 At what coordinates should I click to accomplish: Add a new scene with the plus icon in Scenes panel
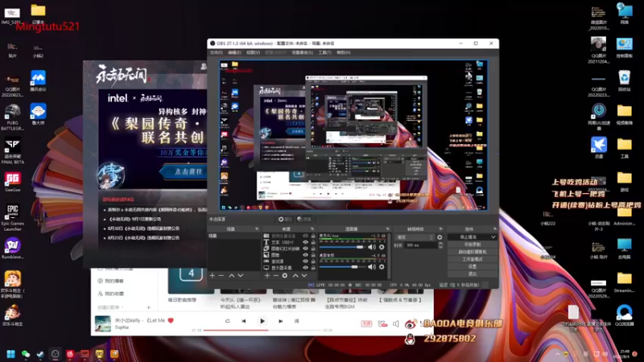tap(213, 275)
